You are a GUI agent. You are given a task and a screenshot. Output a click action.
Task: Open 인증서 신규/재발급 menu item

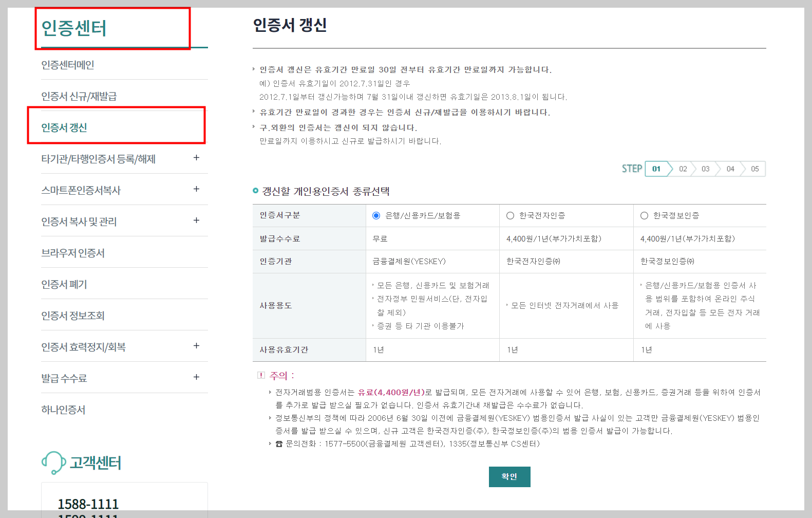tap(79, 96)
